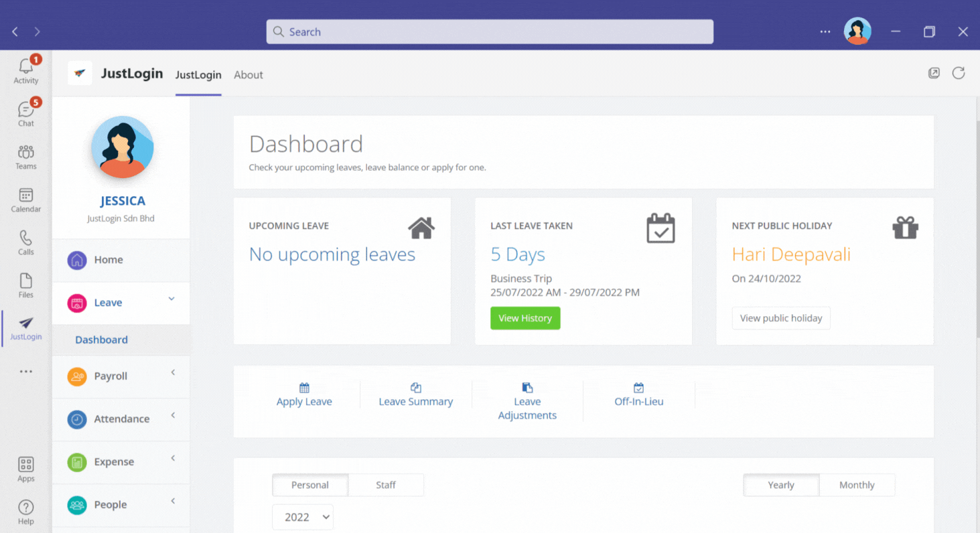Click the '5 Days' leave text
Viewport: 980px width, 533px height.
click(518, 254)
